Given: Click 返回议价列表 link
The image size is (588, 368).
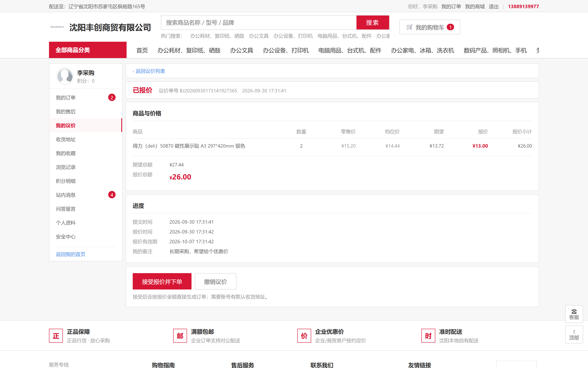Looking at the screenshot, I should tap(149, 71).
